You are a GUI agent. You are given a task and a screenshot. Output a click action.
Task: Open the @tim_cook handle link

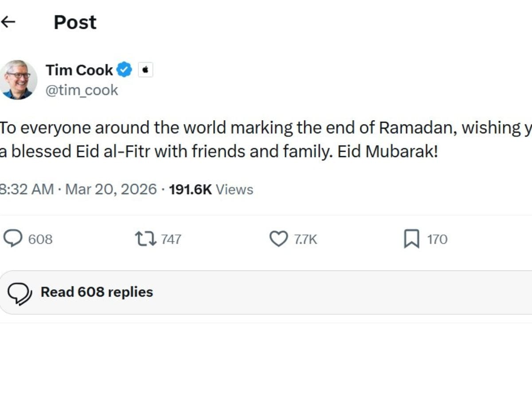82,90
